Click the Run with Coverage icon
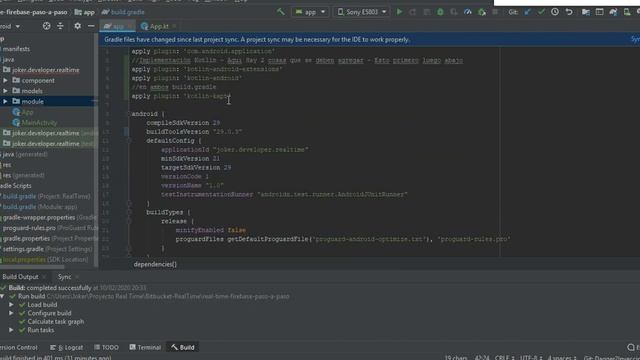Image resolution: width=640 pixels, height=360 pixels. [x=454, y=12]
